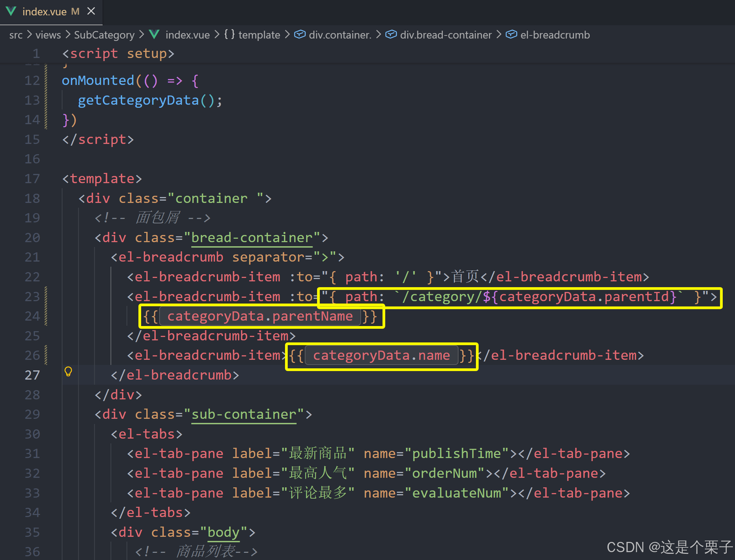This screenshot has width=735, height=560.
Task: Click the Vue logo icon in tab
Action: 11,11
